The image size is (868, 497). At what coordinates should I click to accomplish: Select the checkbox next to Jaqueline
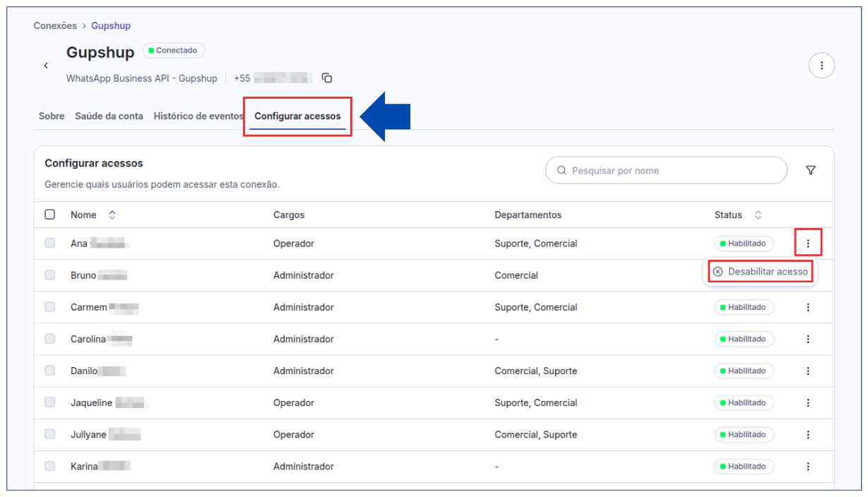coord(50,402)
